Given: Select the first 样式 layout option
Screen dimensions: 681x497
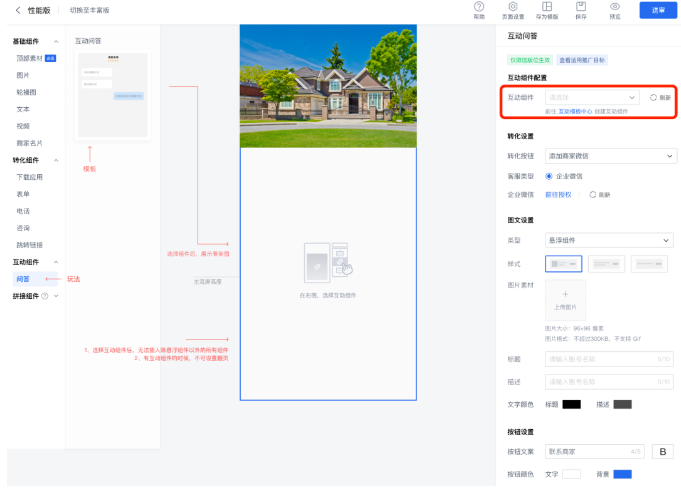Looking at the screenshot, I should (563, 263).
